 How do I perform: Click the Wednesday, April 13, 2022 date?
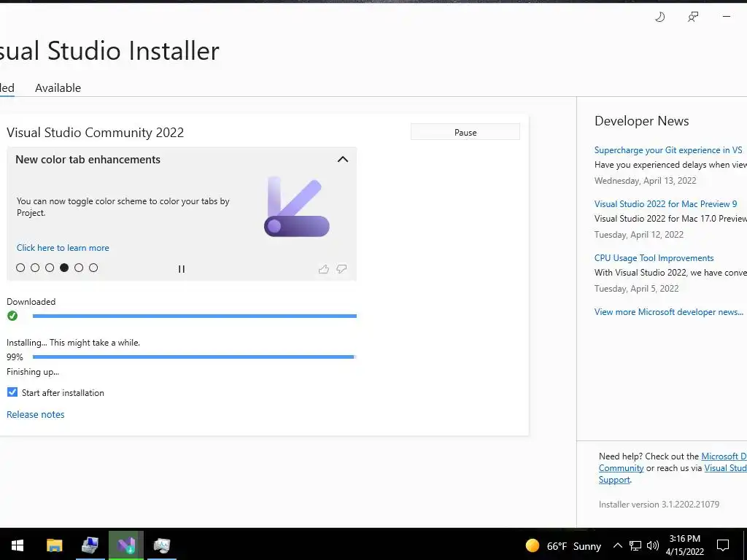(645, 181)
